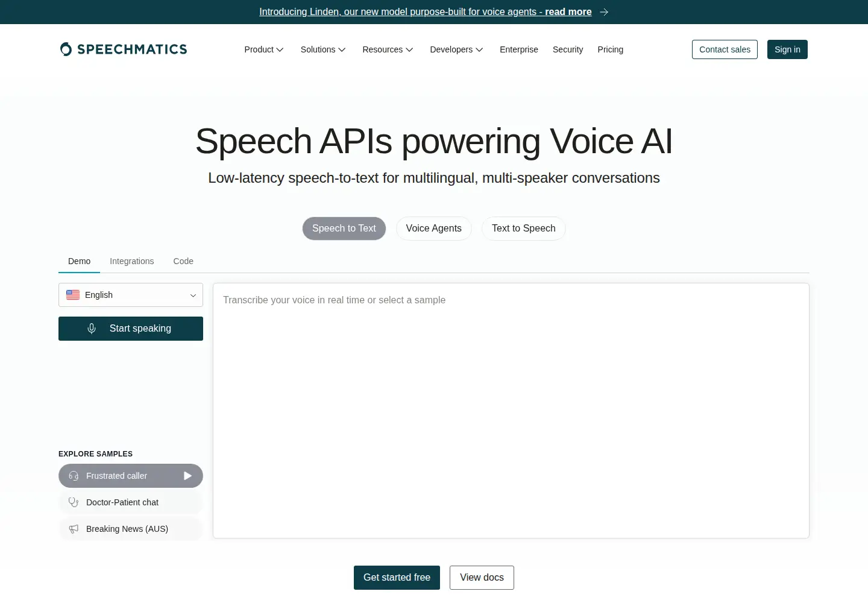Select the Voice Agents pill
This screenshot has width=868, height=603.
[434, 229]
